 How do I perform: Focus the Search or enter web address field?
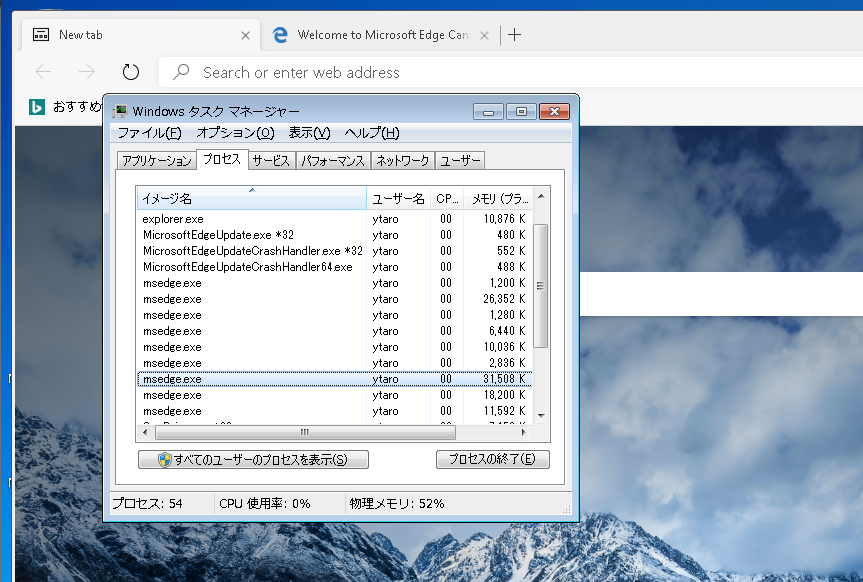[x=511, y=72]
